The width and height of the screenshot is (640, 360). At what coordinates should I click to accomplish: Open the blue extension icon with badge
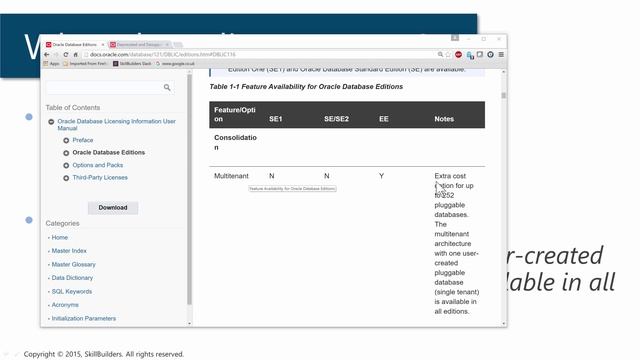[x=470, y=55]
